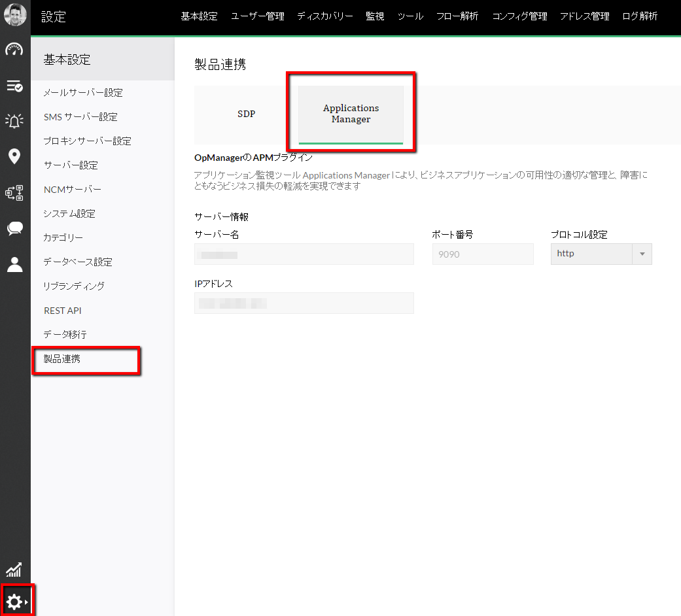The image size is (681, 616).
Task: Switch to the Applications Manager tab
Action: [x=351, y=114]
